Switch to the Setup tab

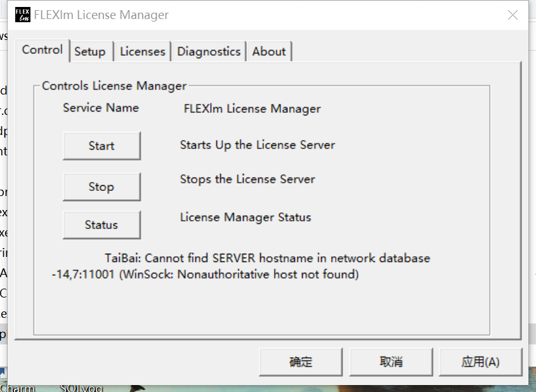(x=90, y=51)
